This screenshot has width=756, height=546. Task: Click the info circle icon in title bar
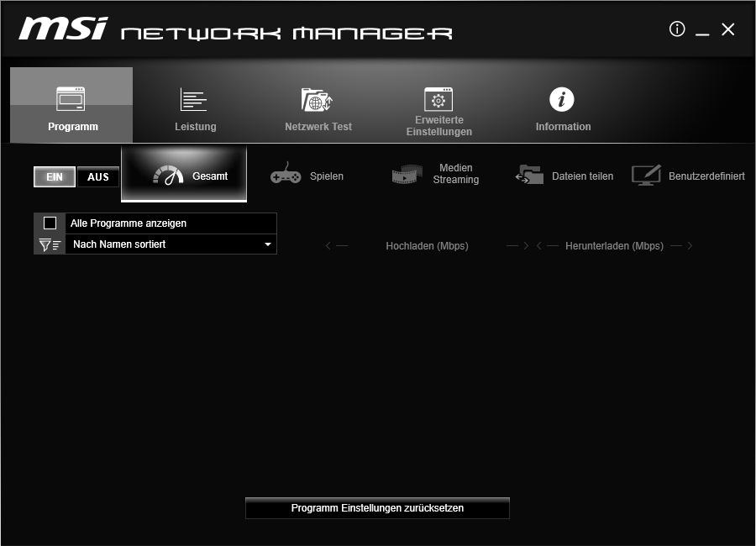pos(677,29)
